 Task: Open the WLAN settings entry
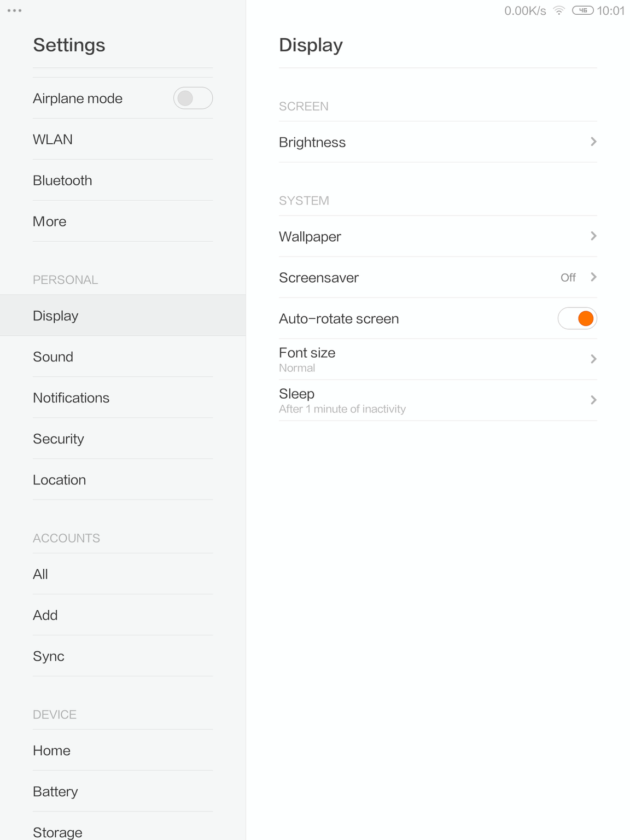[53, 139]
